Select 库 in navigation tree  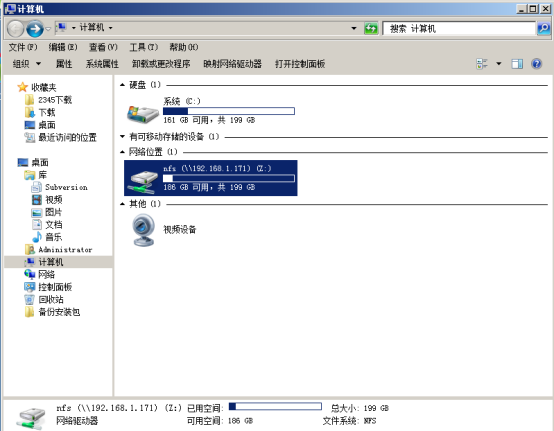[x=36, y=175]
